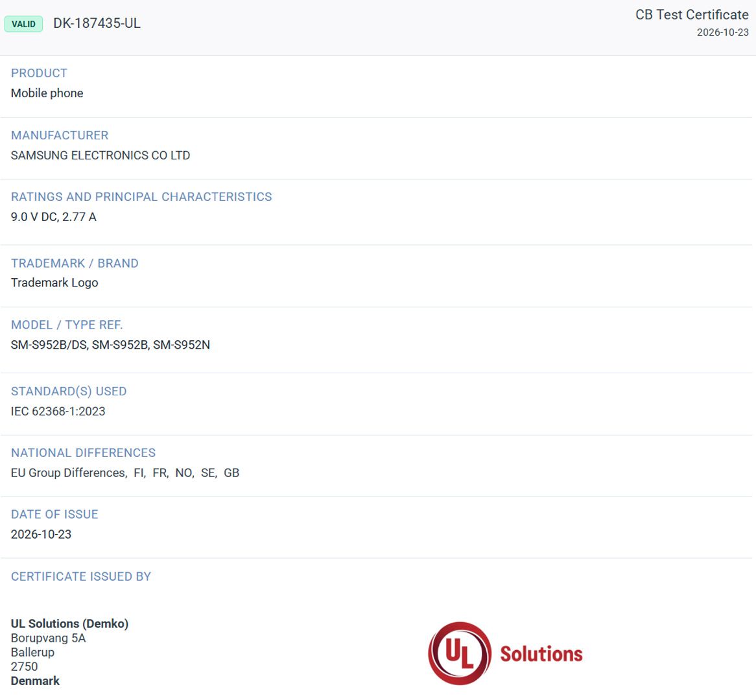
Task: Select 'UL Solutions (Demko)' issuer name
Action: tap(70, 624)
